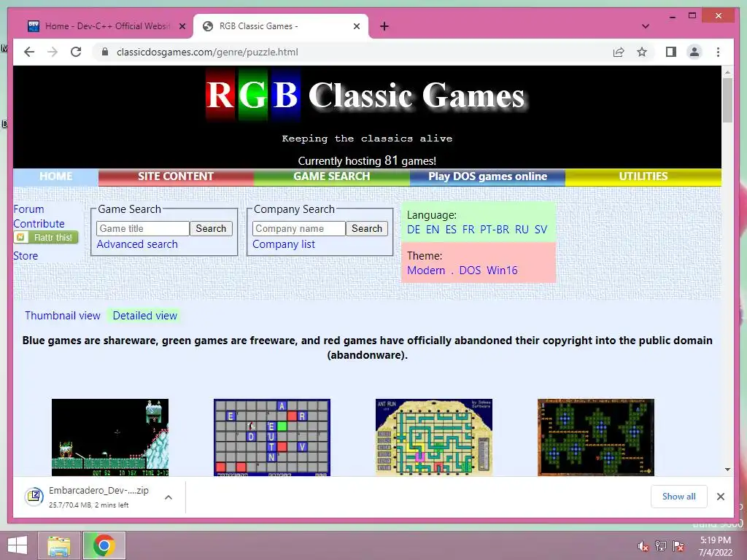Open the Company list link
The image size is (747, 560).
(284, 244)
